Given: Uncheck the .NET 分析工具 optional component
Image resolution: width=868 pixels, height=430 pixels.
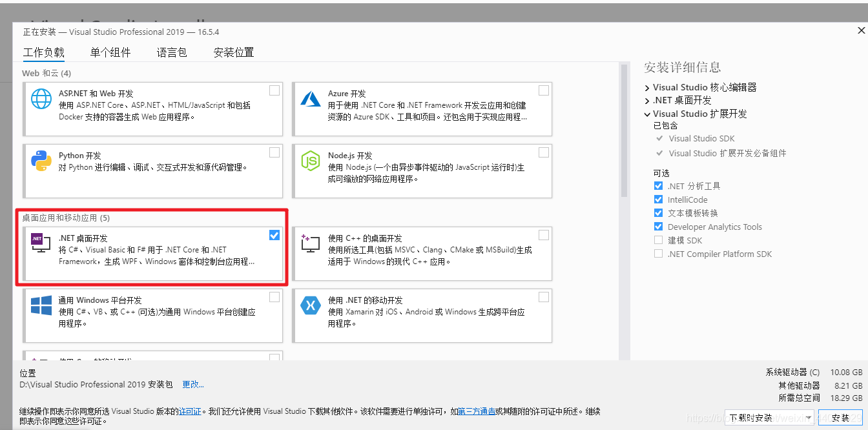Looking at the screenshot, I should tap(658, 186).
